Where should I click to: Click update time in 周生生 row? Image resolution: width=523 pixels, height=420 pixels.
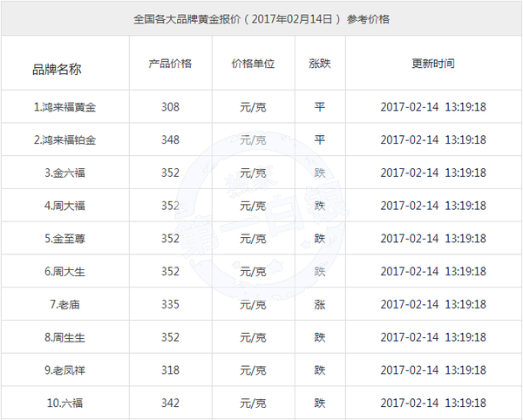point(433,337)
